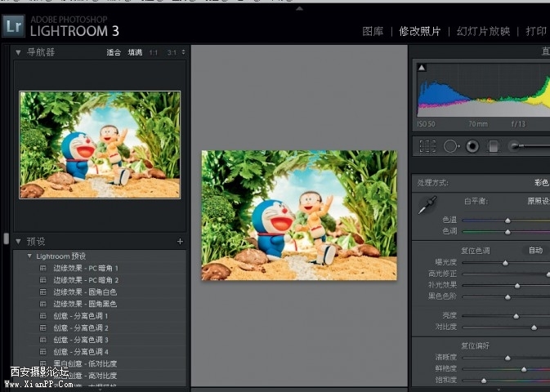Image resolution: width=550 pixels, height=392 pixels.
Task: Set navigator zoom to 填满 (Fill)
Action: pos(134,52)
